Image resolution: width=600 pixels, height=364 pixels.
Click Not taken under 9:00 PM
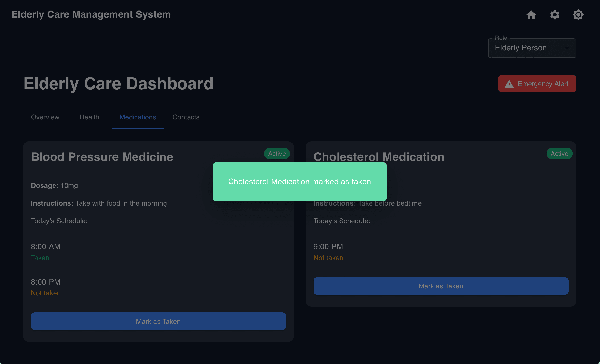click(x=328, y=258)
